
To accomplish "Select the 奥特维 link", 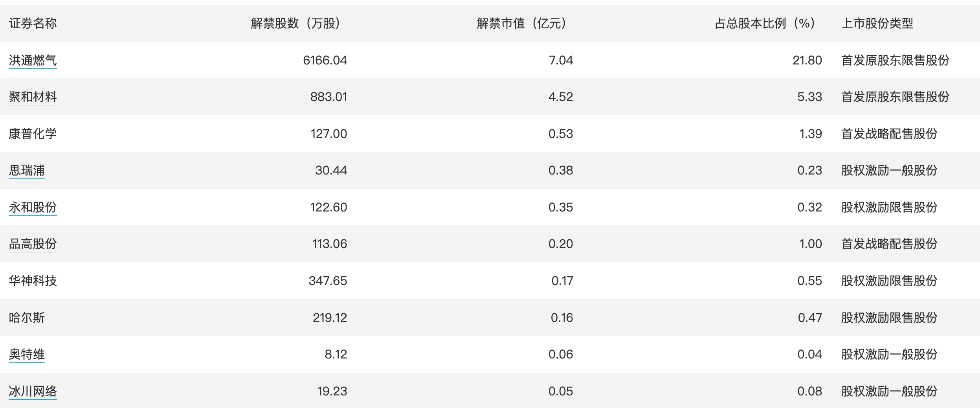I will (x=27, y=354).
